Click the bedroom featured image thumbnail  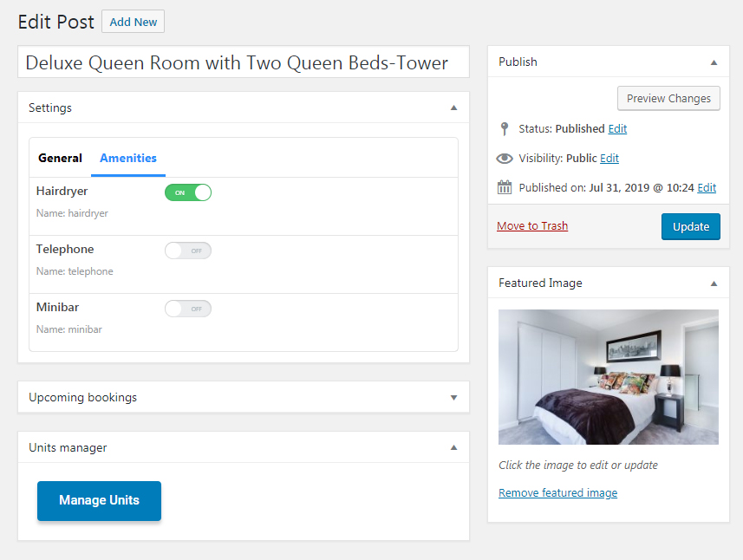click(609, 377)
